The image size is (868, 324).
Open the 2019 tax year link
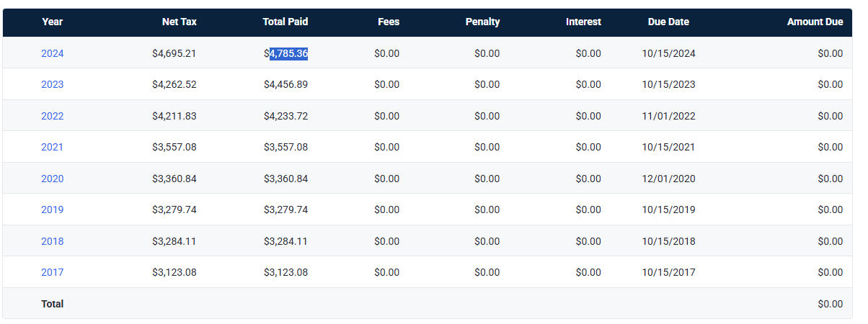coord(52,210)
